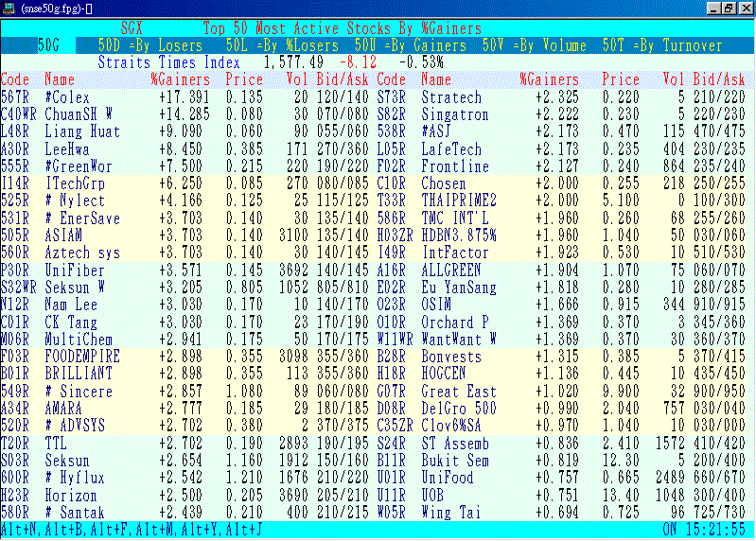Viewport: 756px width, 541px height.
Task: Click the # Sincere stock name
Action: 79,392
